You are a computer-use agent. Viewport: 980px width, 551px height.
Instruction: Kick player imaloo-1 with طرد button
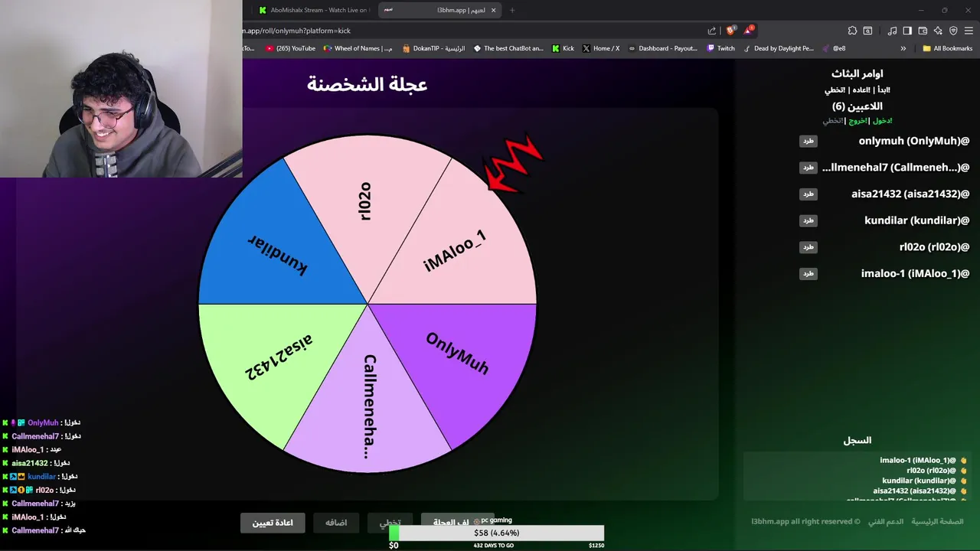tap(808, 273)
